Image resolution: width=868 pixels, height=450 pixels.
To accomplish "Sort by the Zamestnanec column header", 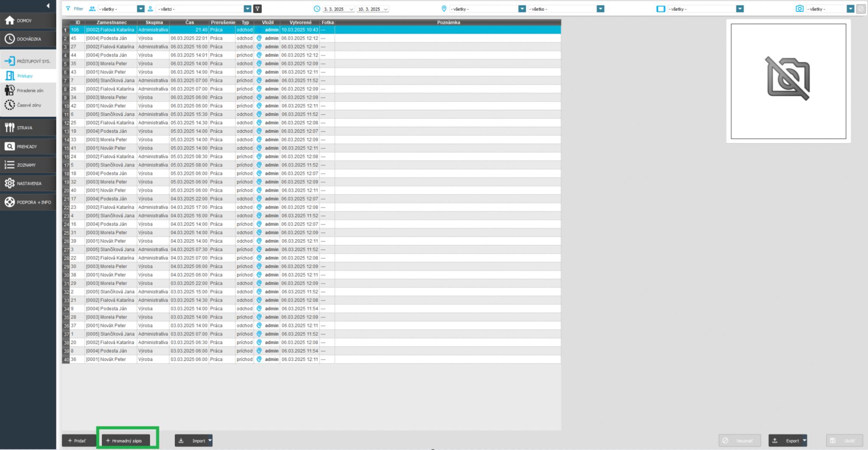I will click(x=111, y=22).
